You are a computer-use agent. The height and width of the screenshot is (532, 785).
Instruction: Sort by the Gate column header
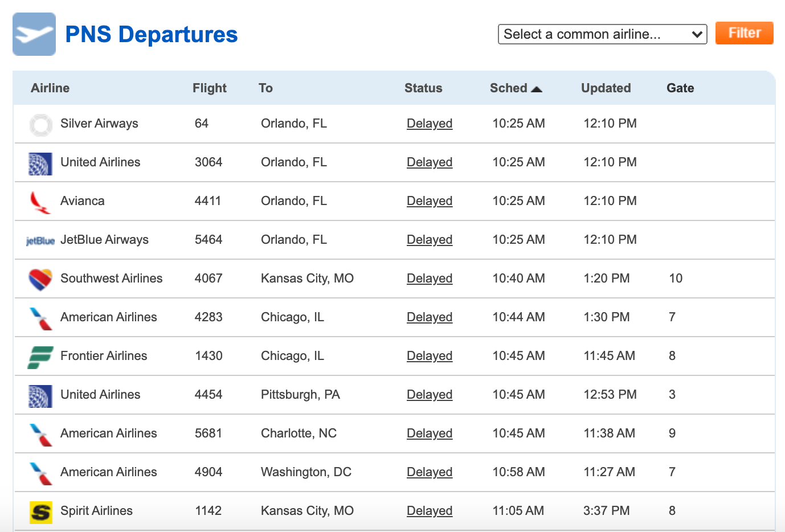tap(680, 88)
